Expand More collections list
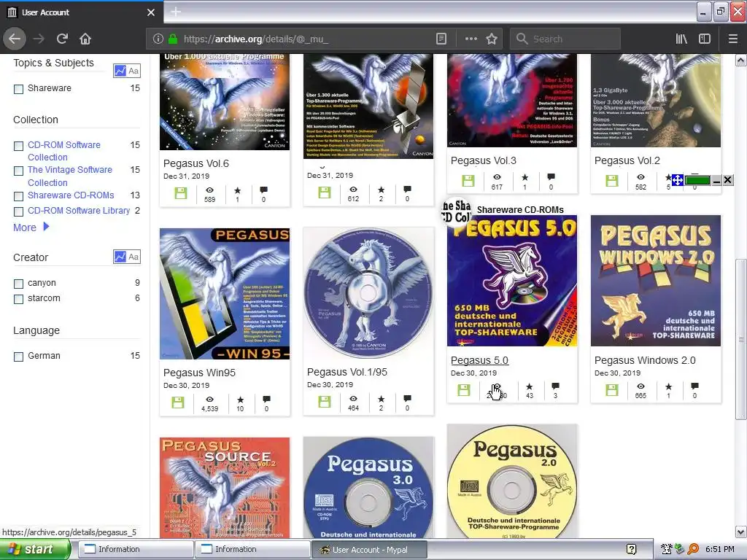This screenshot has width=747, height=560. (x=31, y=227)
